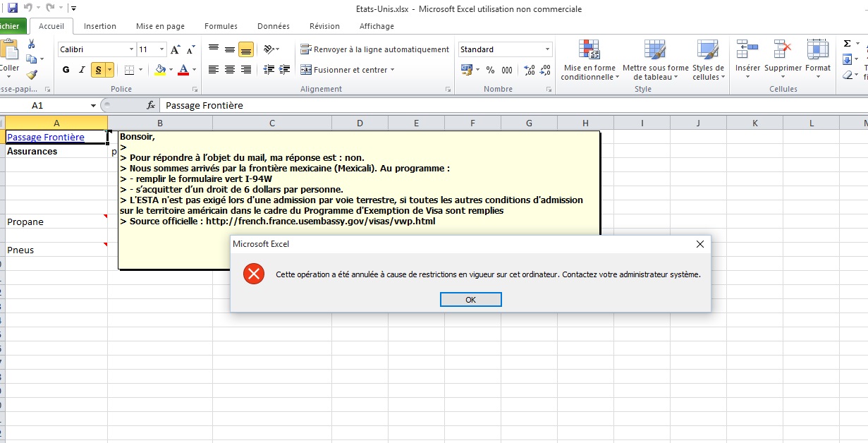Click the Thousands separator 000 icon
The height and width of the screenshot is (443, 868).
[507, 70]
